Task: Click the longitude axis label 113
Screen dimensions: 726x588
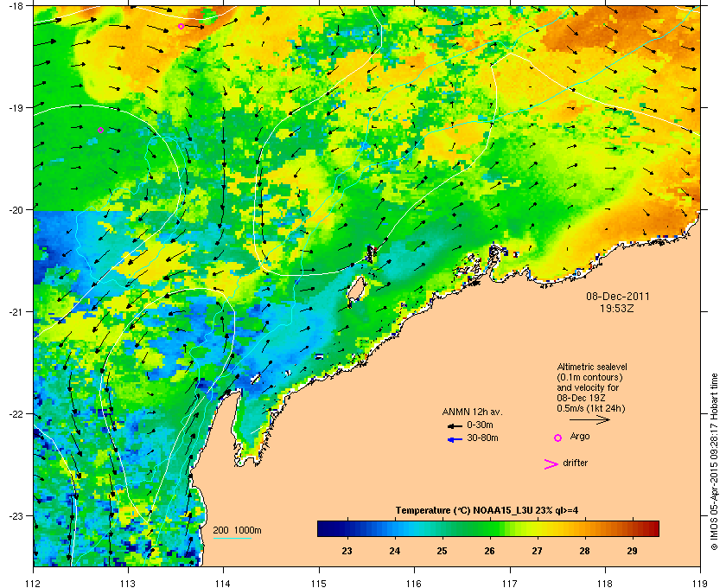Action: click(x=128, y=584)
